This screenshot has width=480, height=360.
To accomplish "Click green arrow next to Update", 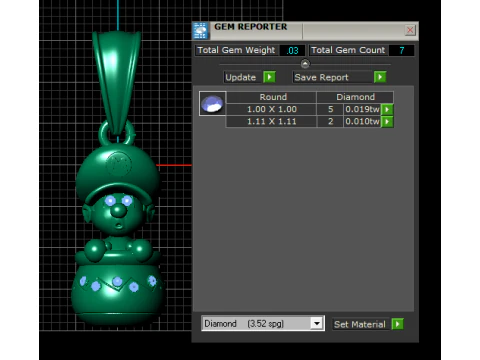I will tap(269, 77).
